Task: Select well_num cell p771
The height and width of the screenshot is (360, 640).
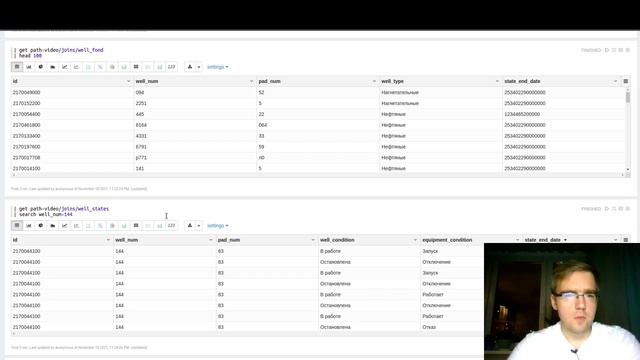Action: coord(141,158)
